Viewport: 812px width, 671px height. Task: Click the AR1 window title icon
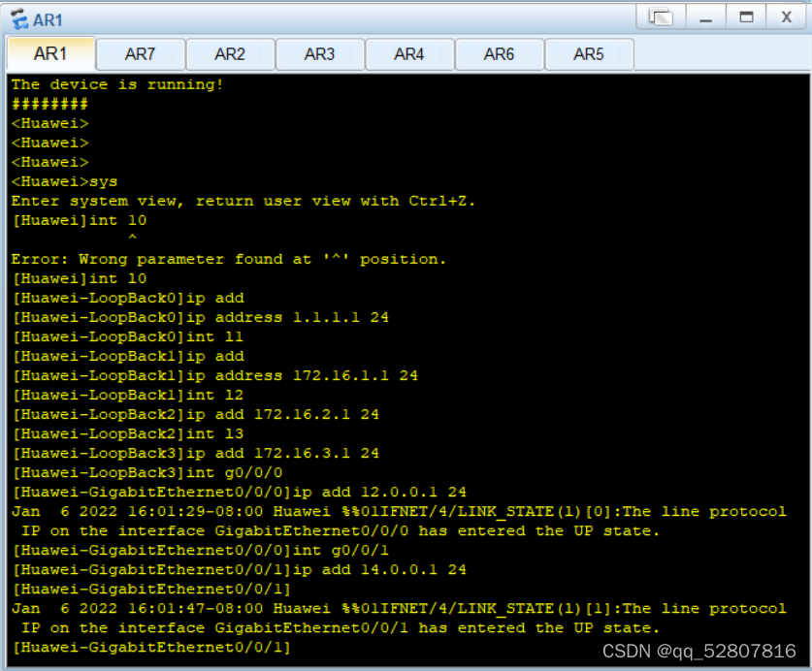(x=19, y=19)
